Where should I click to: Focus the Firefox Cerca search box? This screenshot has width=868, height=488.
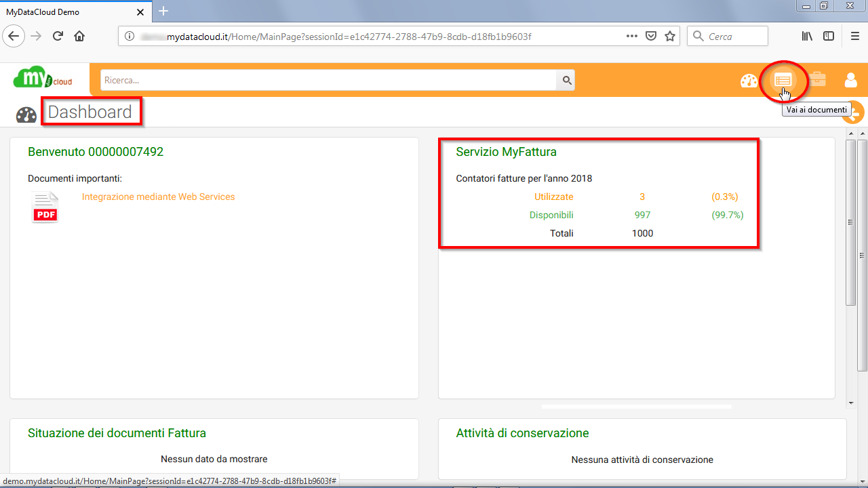coord(728,37)
